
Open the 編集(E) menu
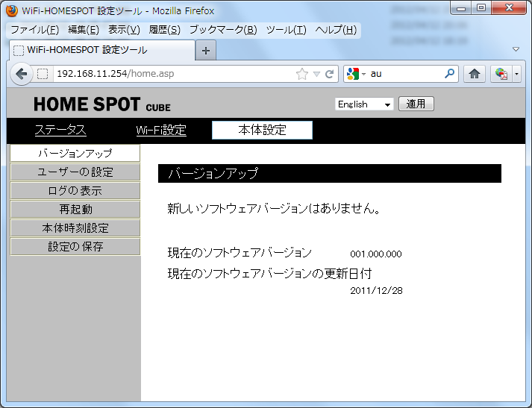(84, 30)
